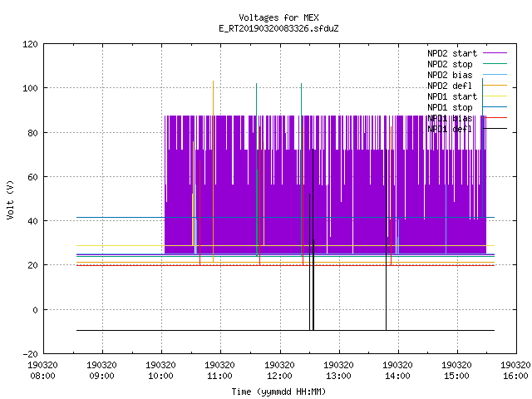Click the x-axis tick label 13:00
Image resolution: width=532 pixels, height=399 pixels.
pos(338,376)
